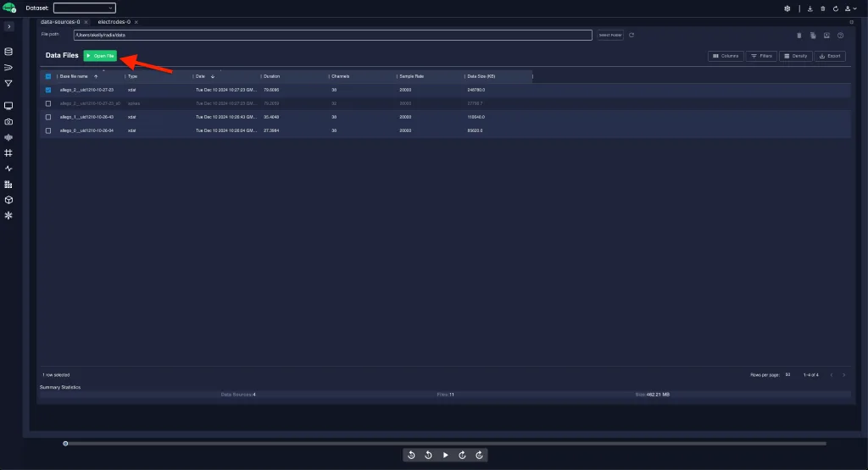The height and width of the screenshot is (470, 868).
Task: Sort by the Type column header
Action: pos(132,76)
